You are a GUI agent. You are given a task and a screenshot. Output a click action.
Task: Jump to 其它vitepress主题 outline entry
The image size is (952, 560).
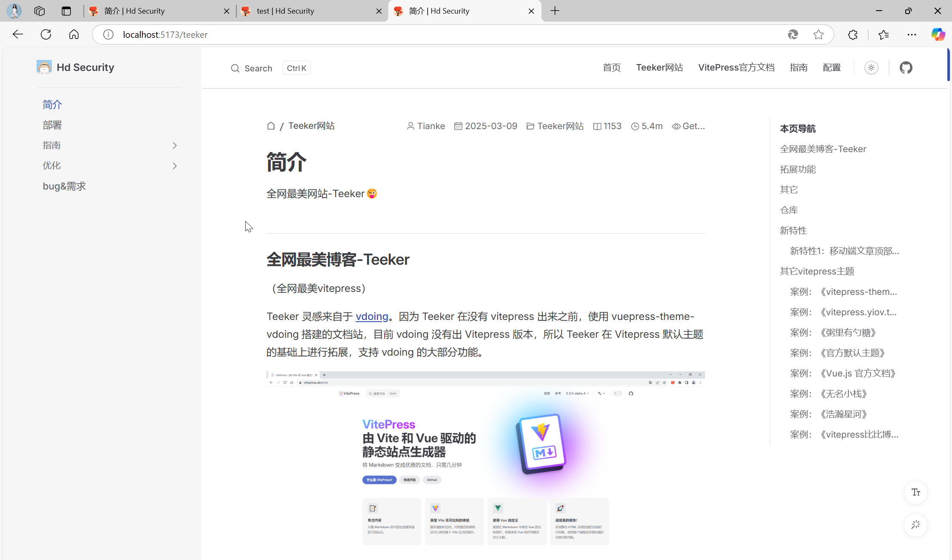click(817, 272)
